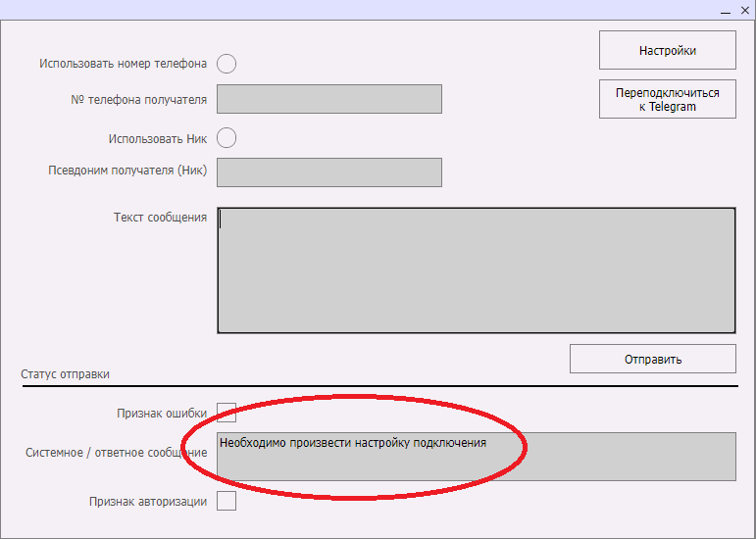Minimize the window using the title bar
Image resolution: width=756 pixels, height=539 pixels.
(x=726, y=10)
